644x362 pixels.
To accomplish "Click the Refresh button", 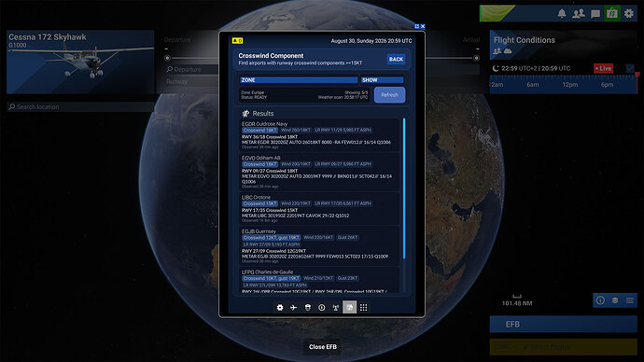I will pyautogui.click(x=389, y=95).
